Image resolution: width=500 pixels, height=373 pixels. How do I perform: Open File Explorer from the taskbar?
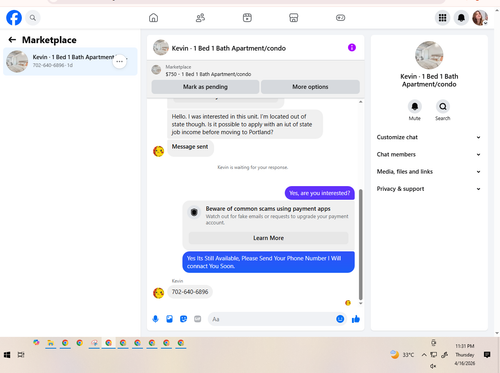tap(51, 343)
